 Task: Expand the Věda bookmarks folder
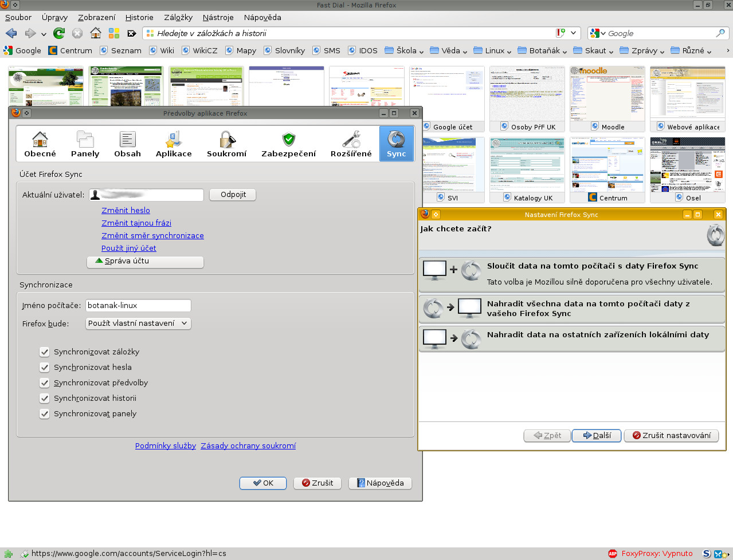click(x=449, y=50)
